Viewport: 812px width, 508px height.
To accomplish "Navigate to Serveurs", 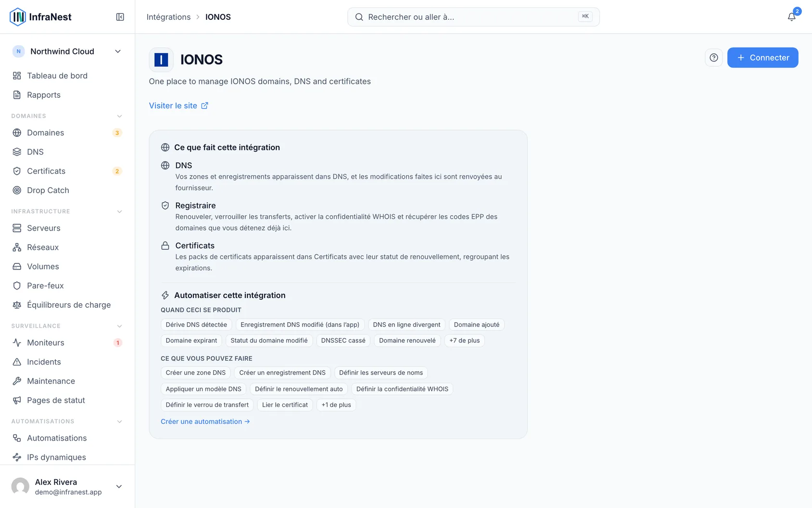I will [67, 228].
